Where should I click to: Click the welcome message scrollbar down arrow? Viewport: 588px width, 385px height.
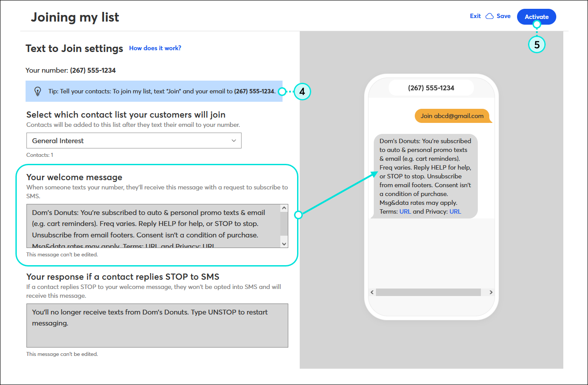(284, 244)
